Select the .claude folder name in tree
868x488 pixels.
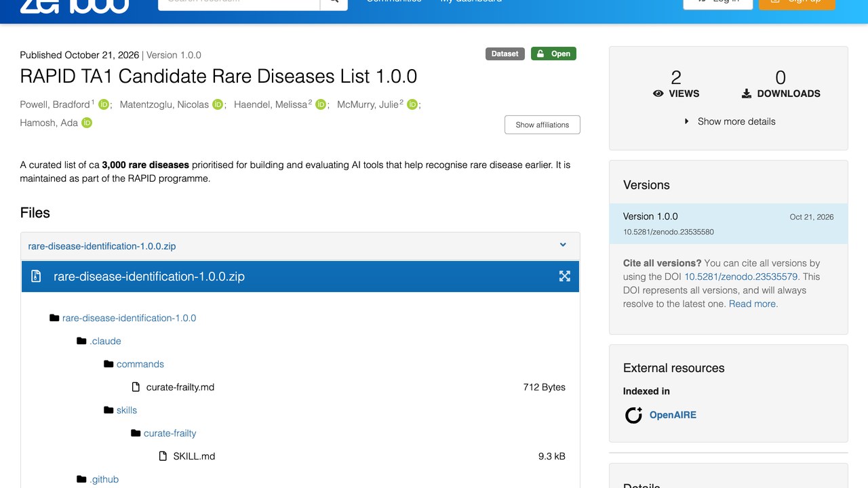(105, 341)
